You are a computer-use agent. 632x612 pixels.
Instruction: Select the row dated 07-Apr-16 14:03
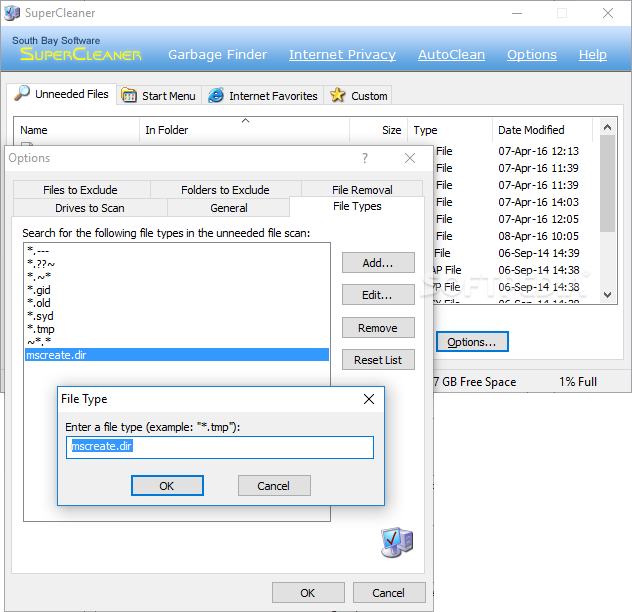[x=517, y=202]
